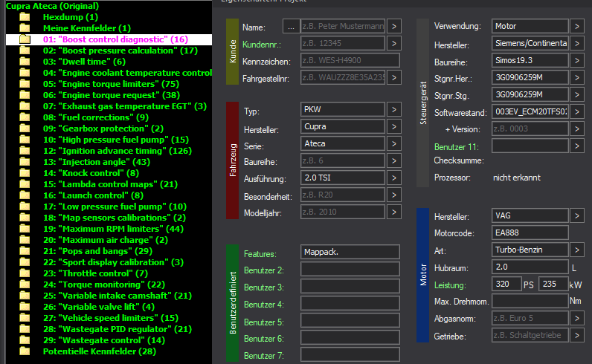Viewport: 592px width, 364px height.
Task: Click the Boost pressure calculation folder icon
Action: tap(25, 51)
